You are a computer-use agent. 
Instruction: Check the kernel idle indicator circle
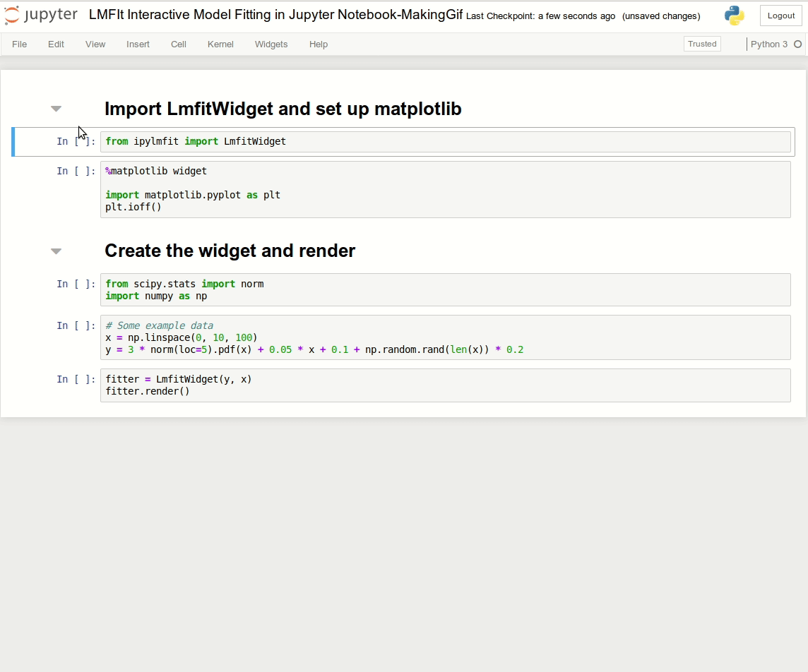pos(797,44)
